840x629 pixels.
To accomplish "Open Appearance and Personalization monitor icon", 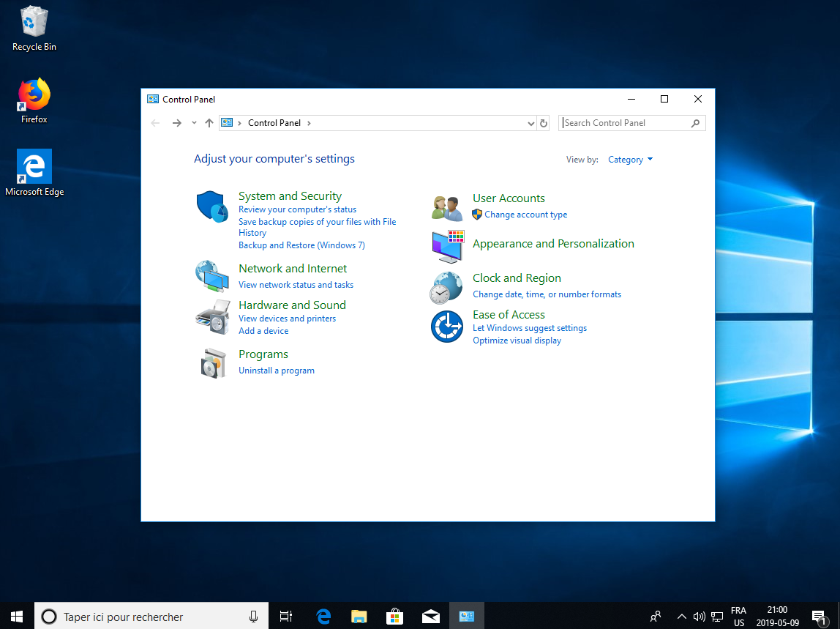I will tap(446, 247).
